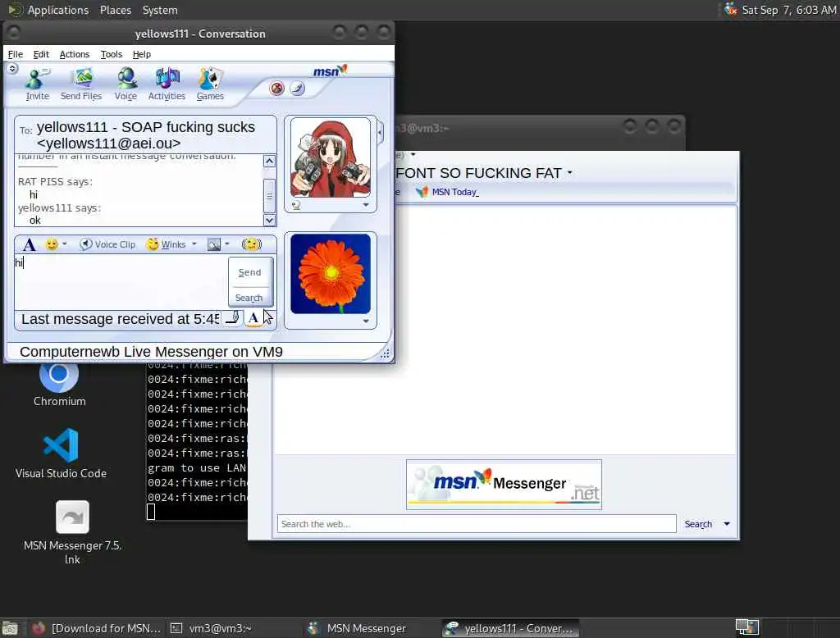Open the Tools menu
The width and height of the screenshot is (840, 638).
pyautogui.click(x=111, y=54)
